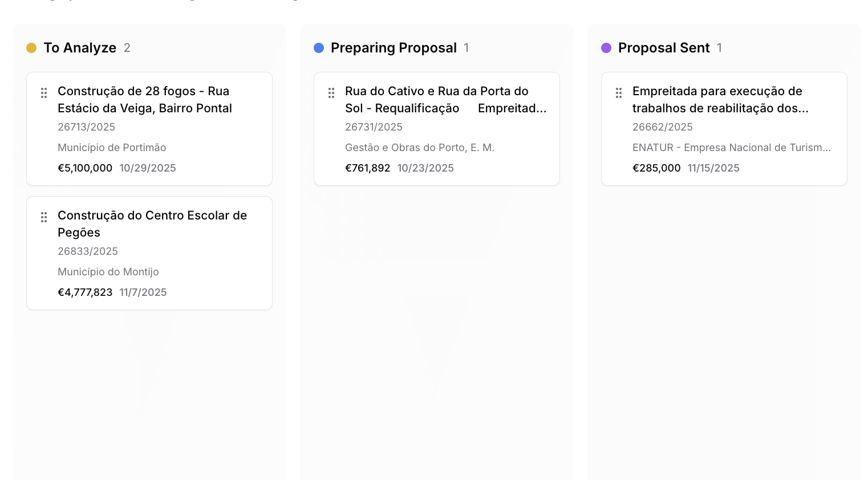
Task: Click drag handle on Construção de 28 fogos card
Action: pos(44,93)
